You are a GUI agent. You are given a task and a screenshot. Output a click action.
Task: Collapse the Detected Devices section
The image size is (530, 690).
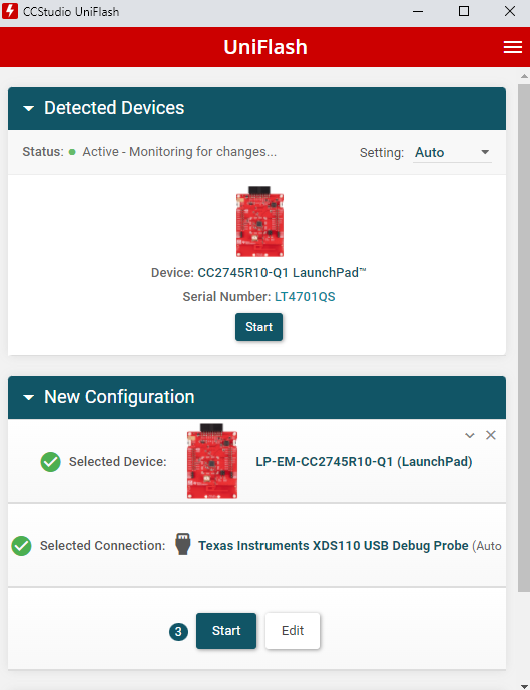[x=29, y=108]
